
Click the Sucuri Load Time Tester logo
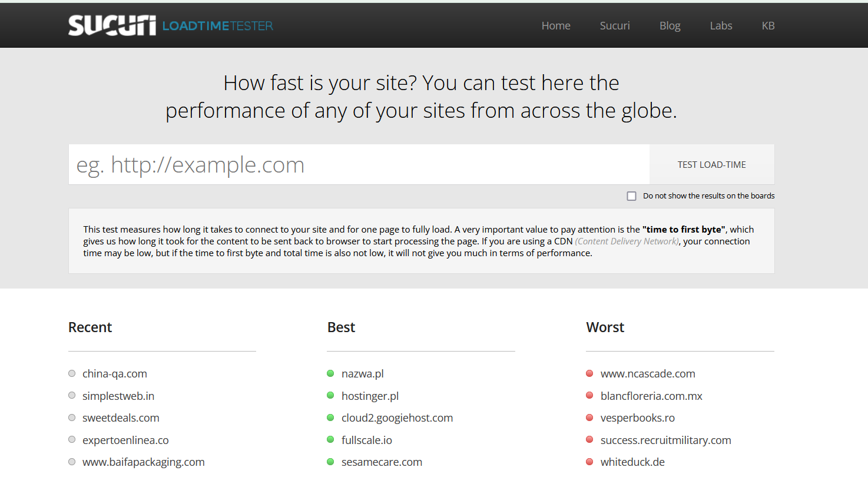[x=171, y=25]
